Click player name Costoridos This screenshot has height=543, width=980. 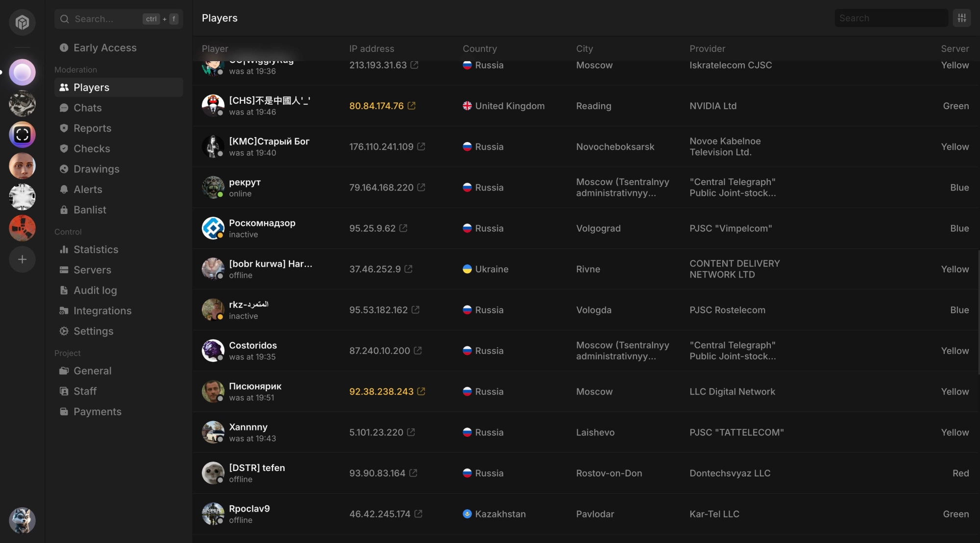253,345
